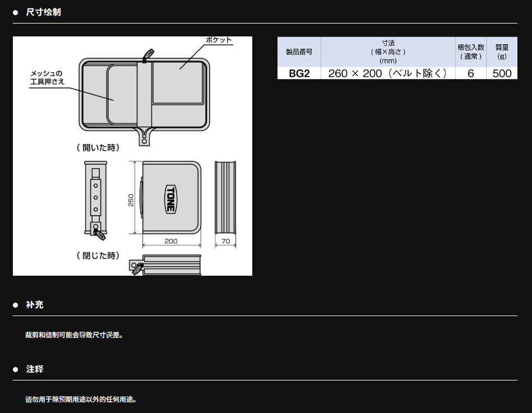This screenshot has height=413, width=532.
Task: Click the ポケット label in the diagram
Action: (219, 40)
